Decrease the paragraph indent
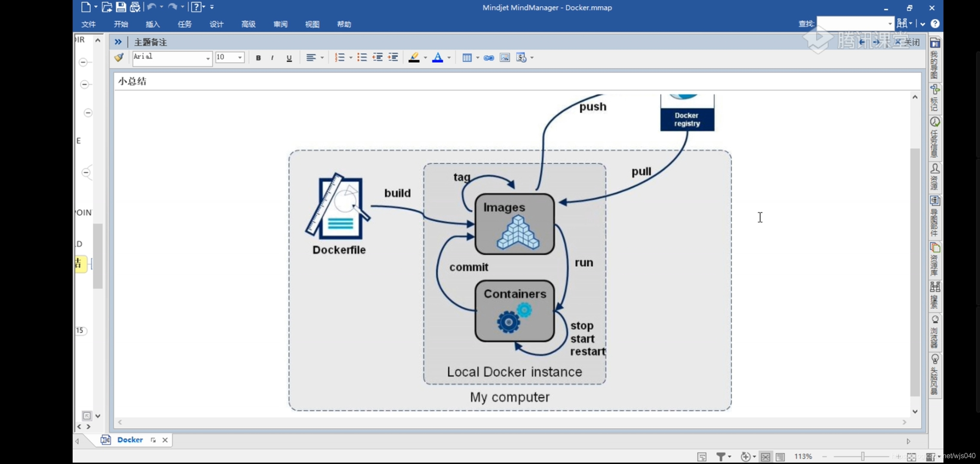 (378, 58)
